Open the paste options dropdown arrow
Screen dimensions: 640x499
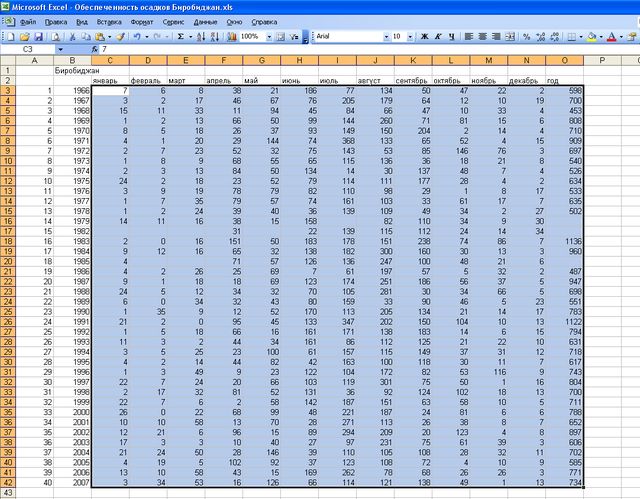[x=109, y=37]
